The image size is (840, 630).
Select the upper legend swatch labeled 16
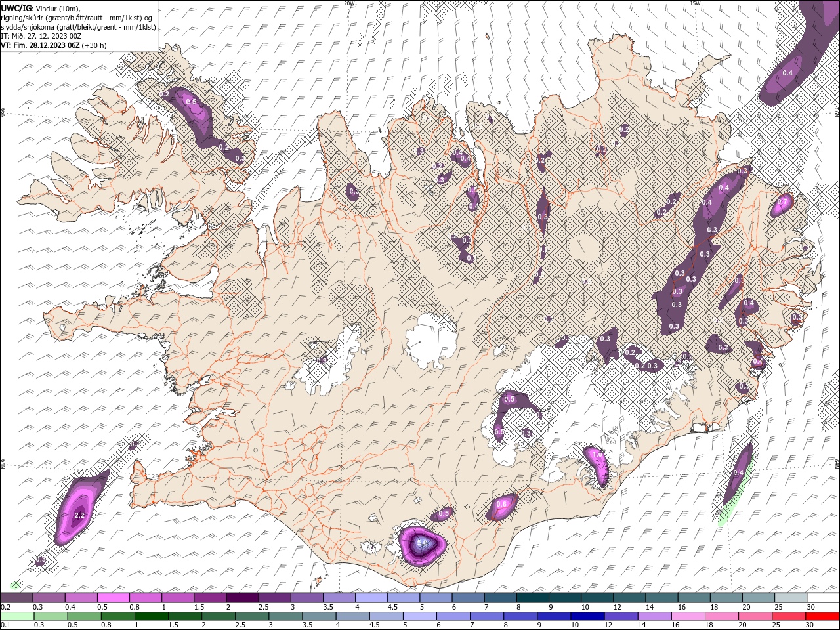(x=694, y=597)
